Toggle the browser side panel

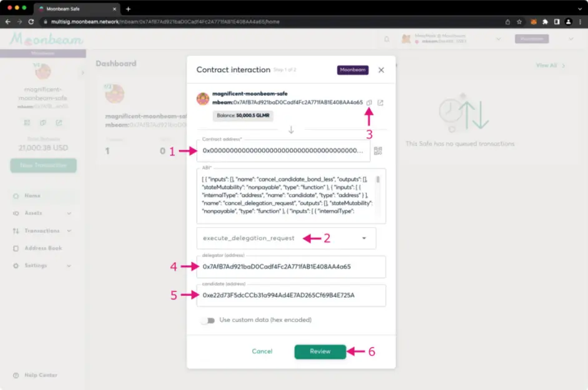[x=557, y=22]
